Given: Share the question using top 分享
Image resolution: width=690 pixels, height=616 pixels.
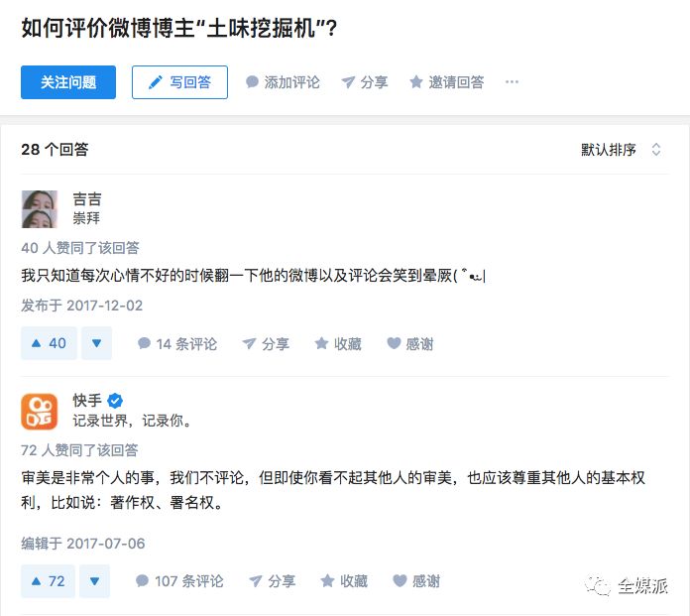Looking at the screenshot, I should point(364,82).
